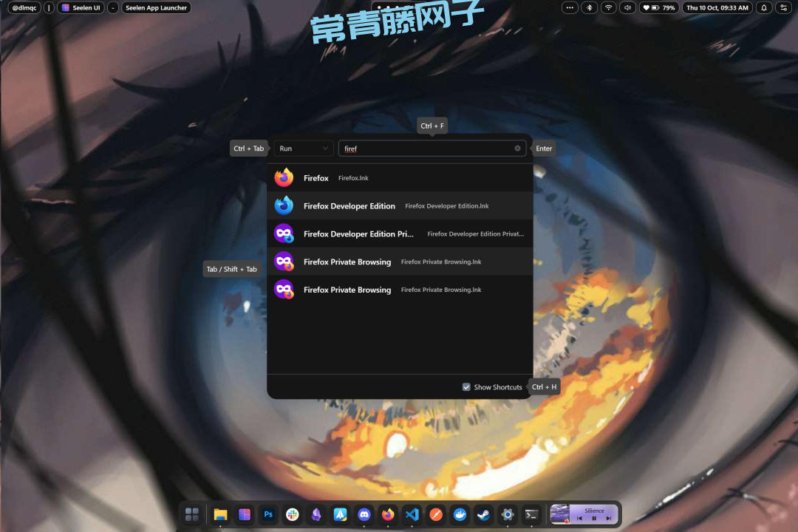Open Obsidian in the dock
This screenshot has width=798, height=532.
(316, 514)
